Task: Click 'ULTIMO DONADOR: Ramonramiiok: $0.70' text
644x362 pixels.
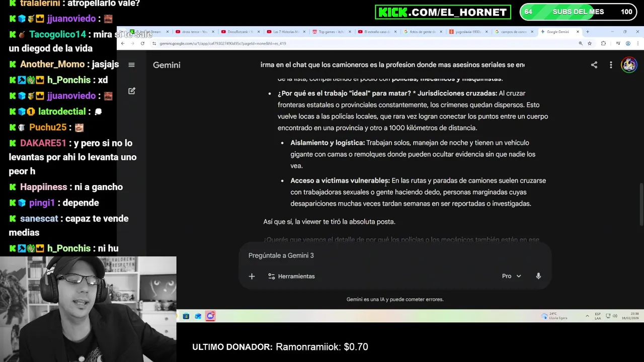Action: tap(280, 347)
